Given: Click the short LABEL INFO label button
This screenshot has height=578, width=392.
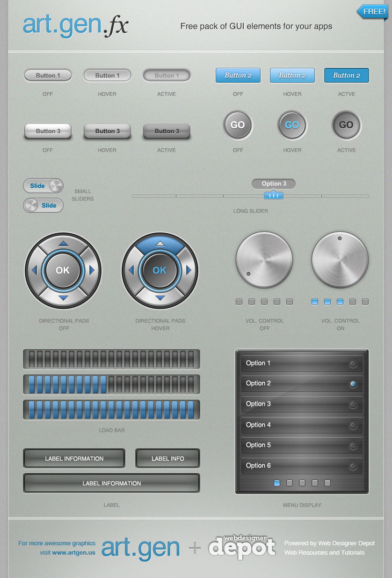Looking at the screenshot, I should 167,459.
